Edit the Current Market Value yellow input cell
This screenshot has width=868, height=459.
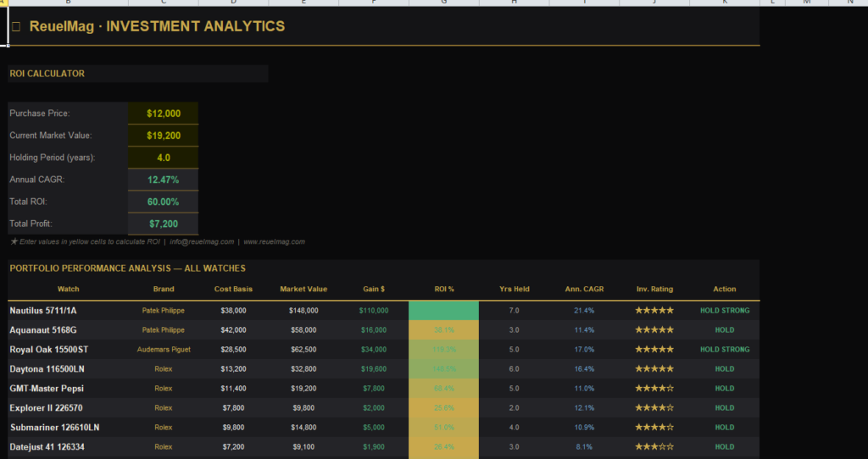coord(164,135)
